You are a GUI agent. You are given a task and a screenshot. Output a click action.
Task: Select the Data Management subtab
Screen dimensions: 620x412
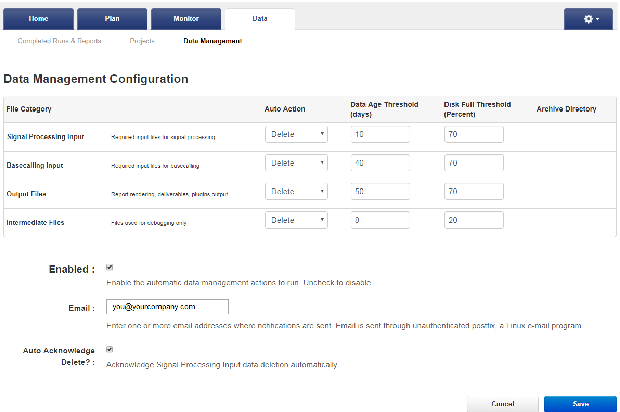pyautogui.click(x=212, y=41)
